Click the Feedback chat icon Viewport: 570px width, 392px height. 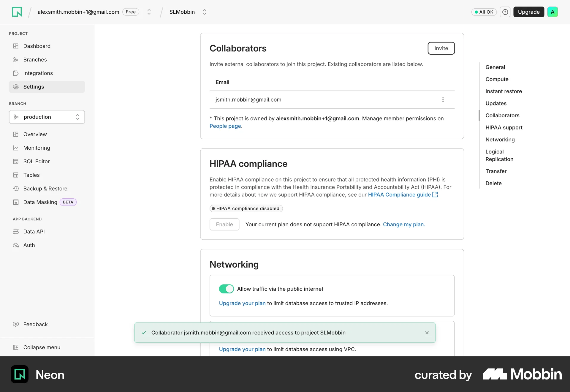[16, 324]
